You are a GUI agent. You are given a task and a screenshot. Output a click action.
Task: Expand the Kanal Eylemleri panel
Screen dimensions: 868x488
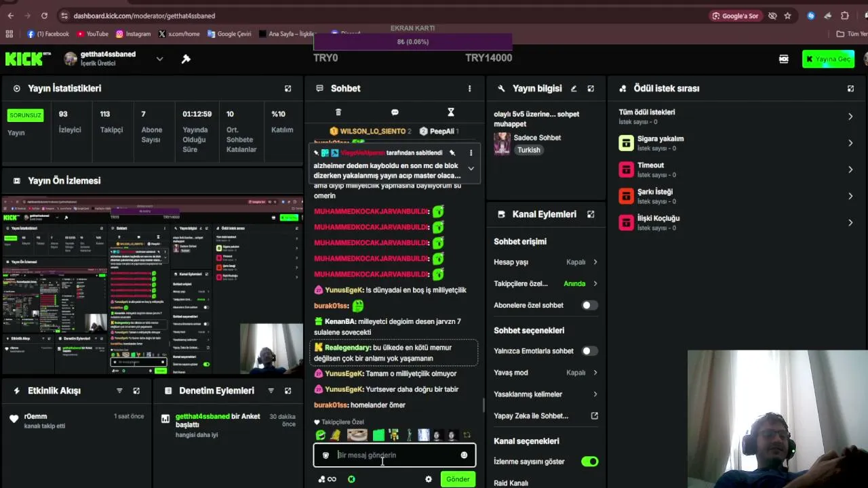click(x=591, y=214)
